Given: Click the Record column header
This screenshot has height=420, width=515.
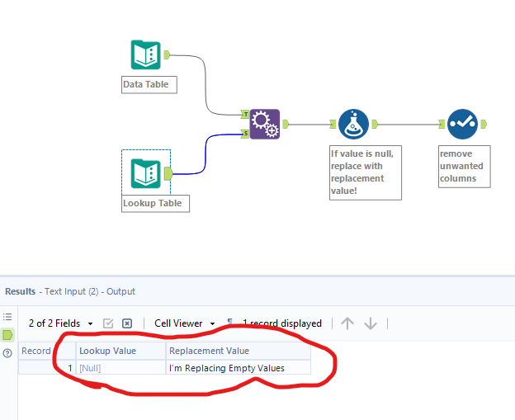Looking at the screenshot, I should [47, 351].
